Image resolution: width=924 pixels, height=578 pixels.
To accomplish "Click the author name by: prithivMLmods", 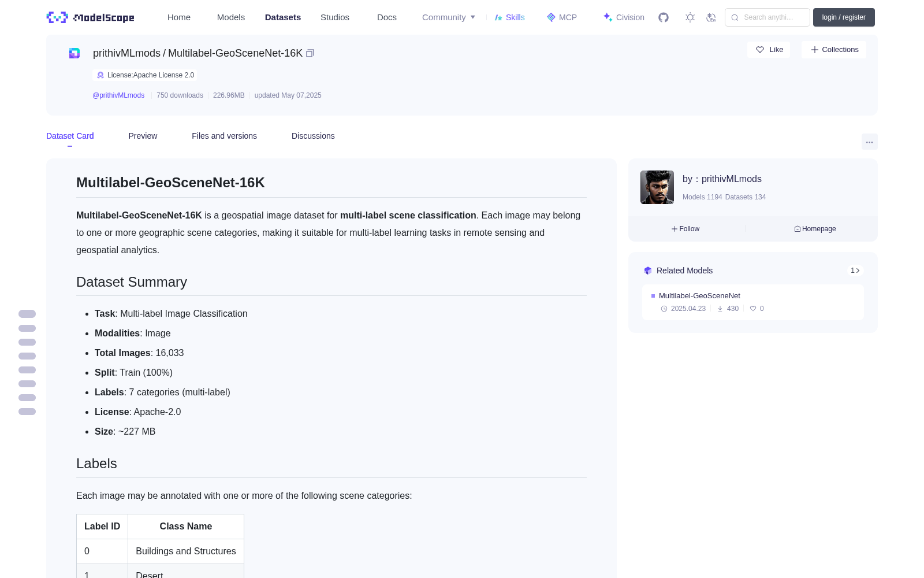I will tap(722, 179).
